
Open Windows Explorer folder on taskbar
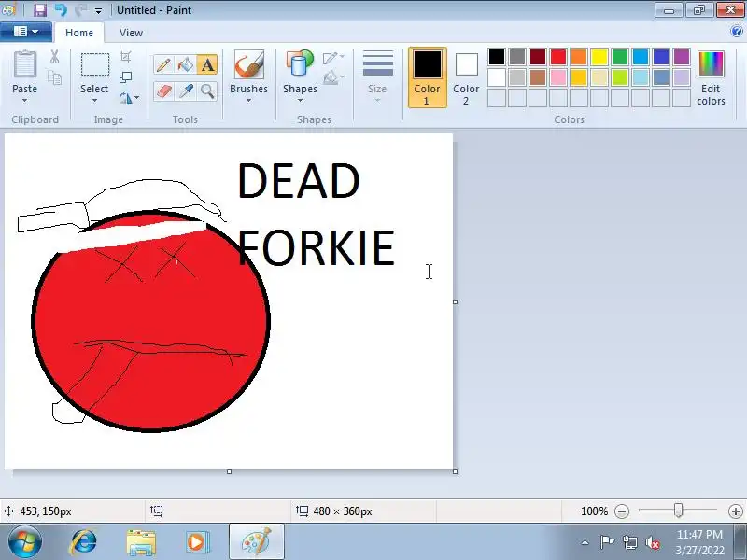coord(141,542)
